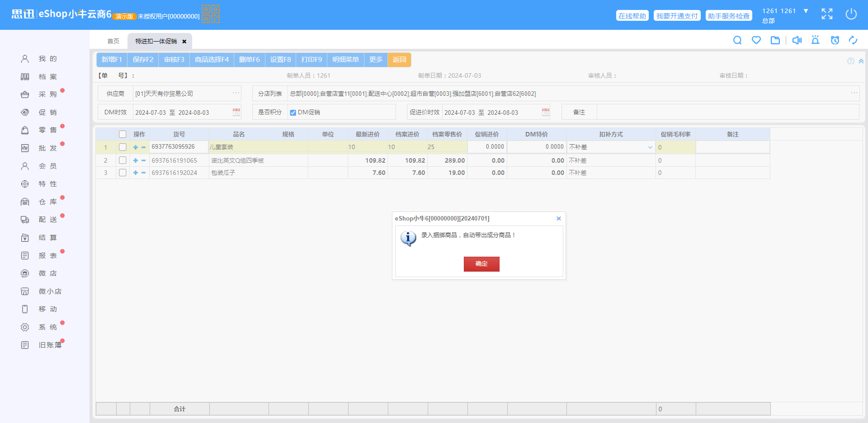Open the 结算 sidebar module
The width and height of the screenshot is (868, 423).
pos(40,238)
